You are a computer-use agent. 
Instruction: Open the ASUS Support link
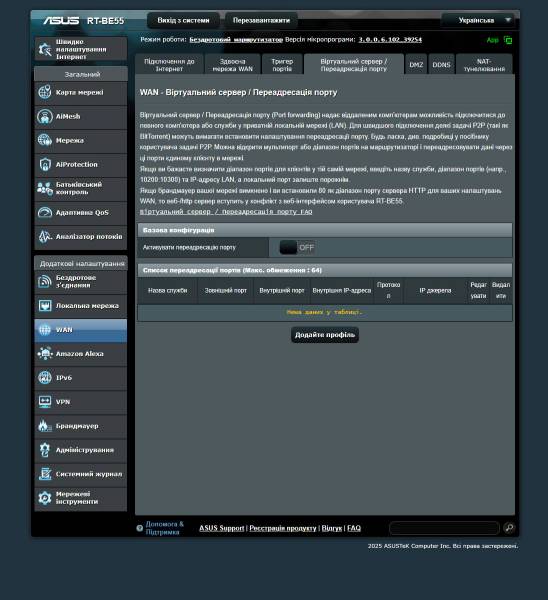[222, 528]
